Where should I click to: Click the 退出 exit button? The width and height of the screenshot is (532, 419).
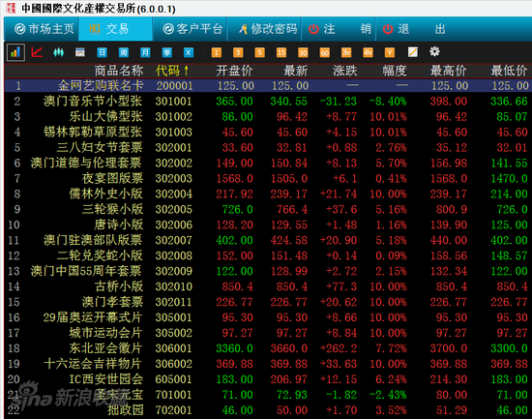(x=413, y=29)
